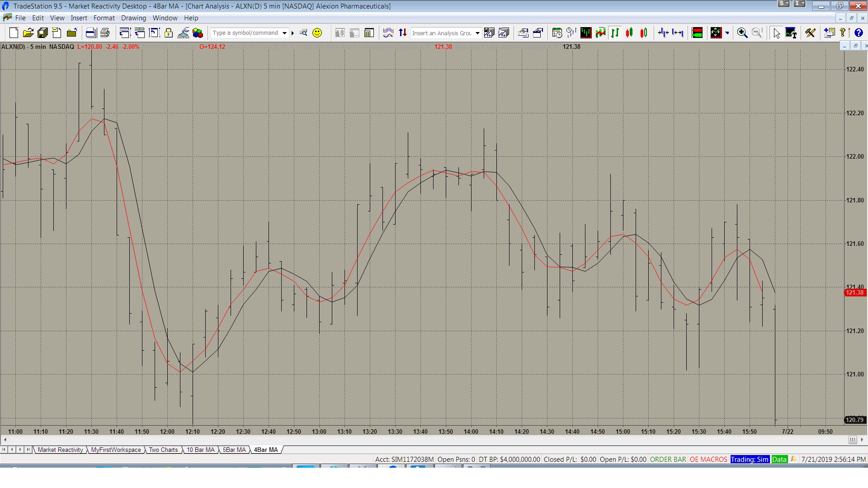Click OE MACROS in the status bar

[x=708, y=460]
